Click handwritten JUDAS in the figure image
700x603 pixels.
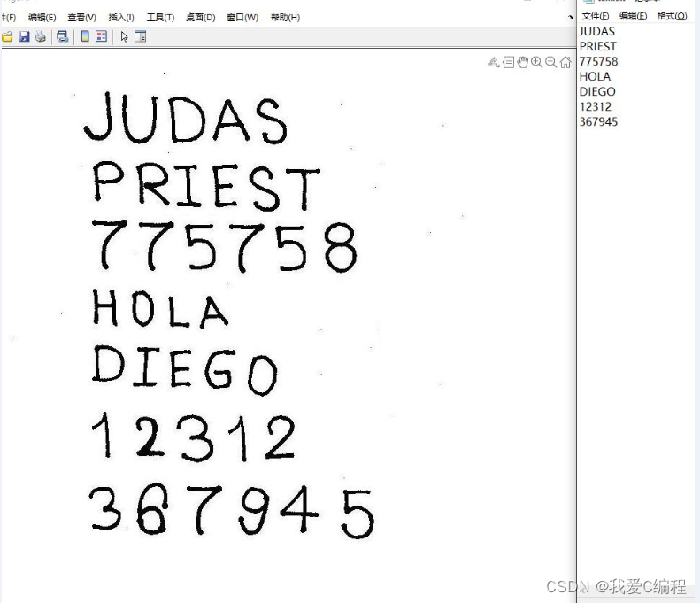[x=186, y=118]
